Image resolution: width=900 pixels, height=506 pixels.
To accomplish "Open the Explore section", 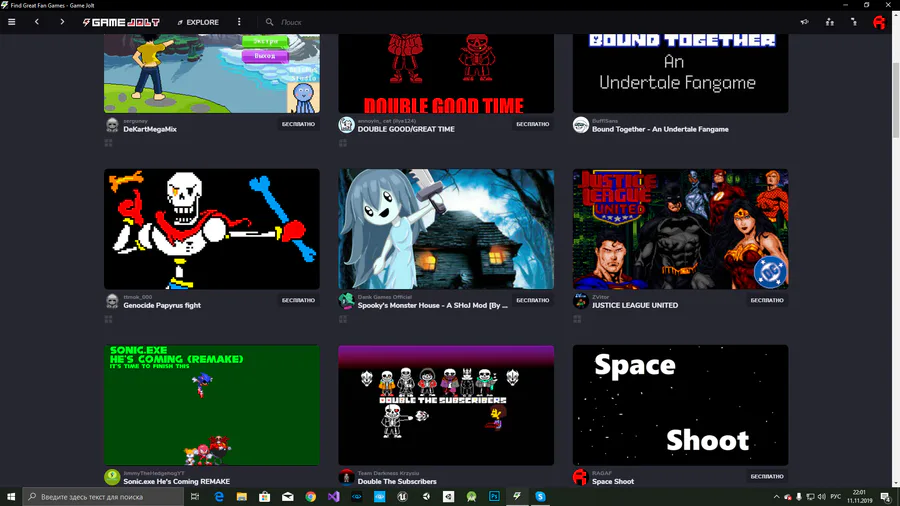I will (x=198, y=22).
